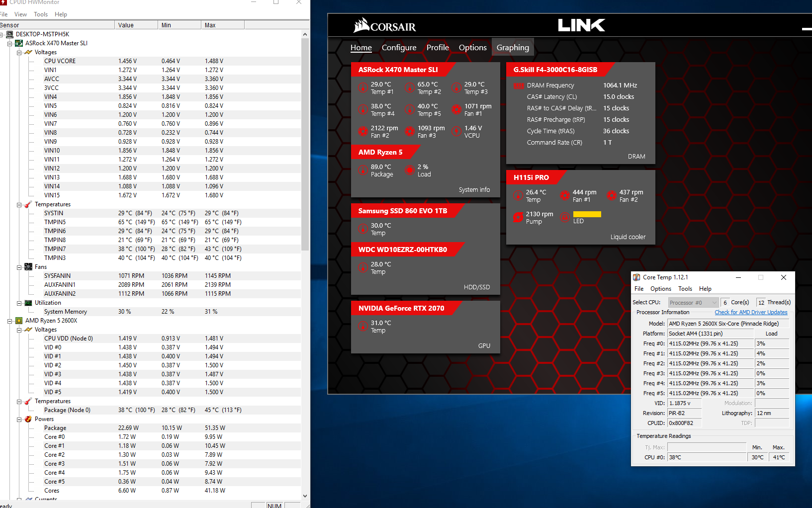Click the Utilization group icon in HWMonitor
Screen dimensions: 812x508
[28, 303]
